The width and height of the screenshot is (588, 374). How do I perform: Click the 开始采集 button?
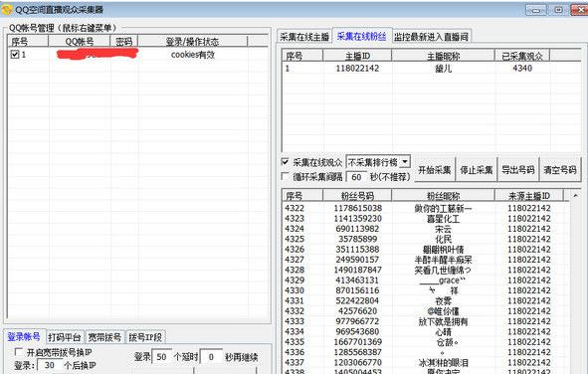(434, 170)
